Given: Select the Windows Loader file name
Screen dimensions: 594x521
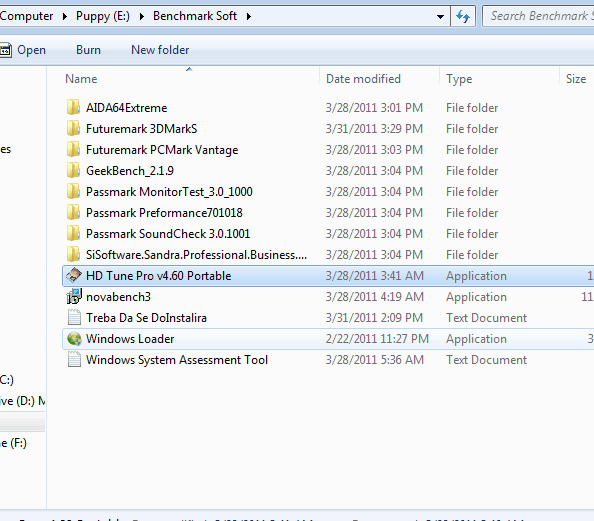Looking at the screenshot, I should pyautogui.click(x=130, y=339).
